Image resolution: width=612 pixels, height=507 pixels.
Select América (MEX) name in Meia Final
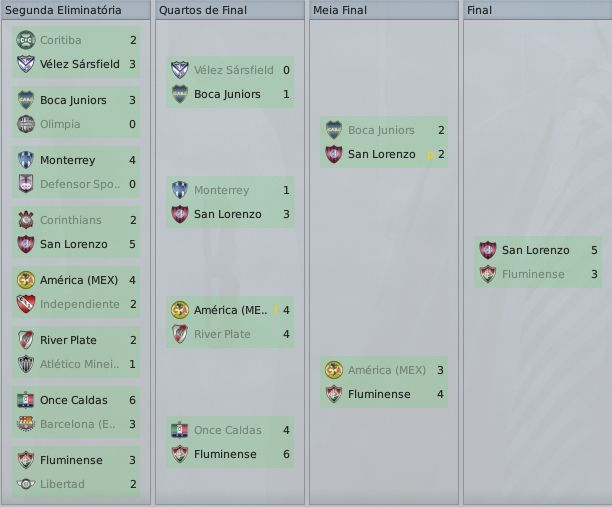pos(386,370)
